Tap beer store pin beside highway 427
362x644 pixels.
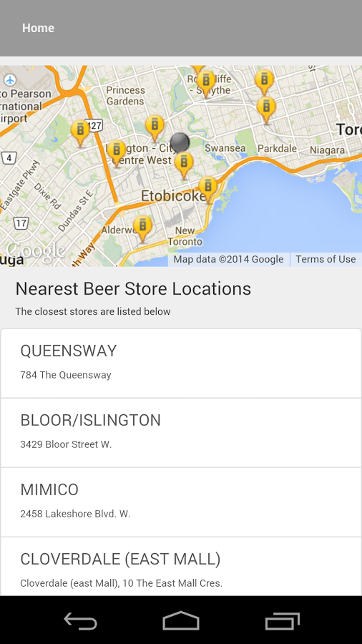coord(80,134)
